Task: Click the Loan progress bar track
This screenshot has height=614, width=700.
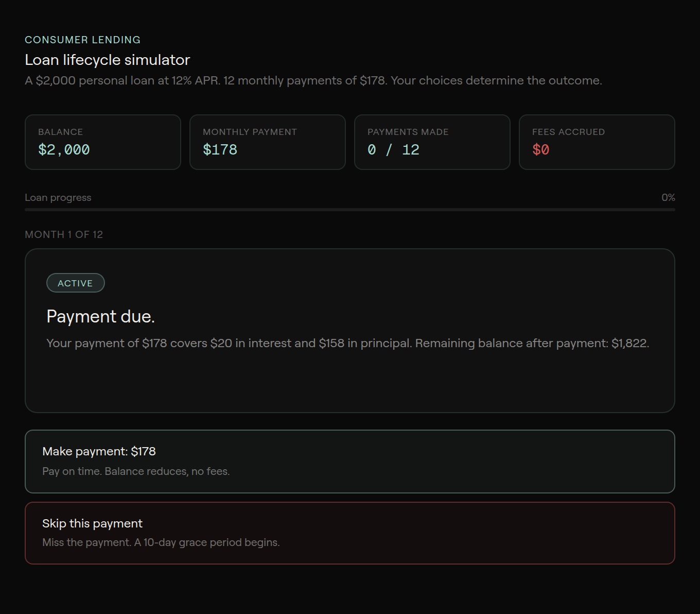Action: tap(349, 210)
